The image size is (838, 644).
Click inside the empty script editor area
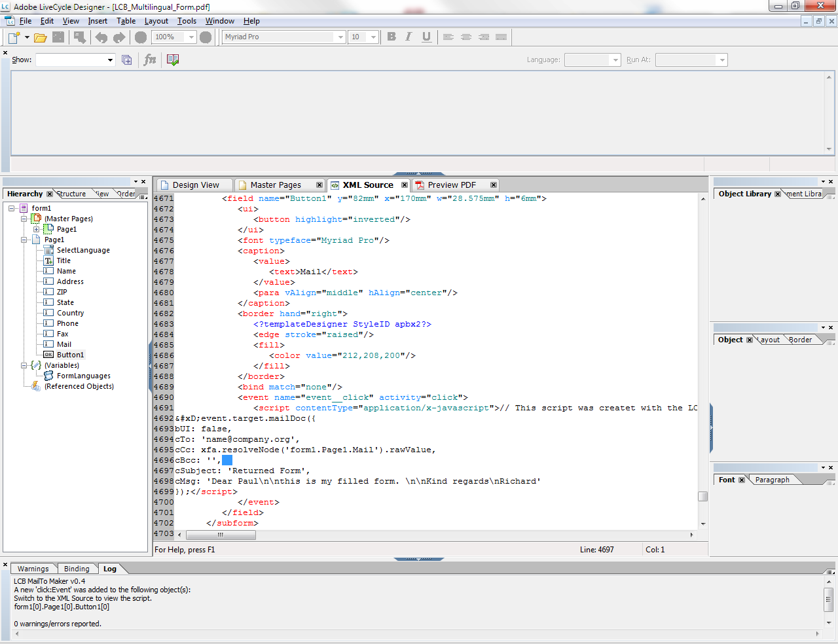[x=419, y=111]
